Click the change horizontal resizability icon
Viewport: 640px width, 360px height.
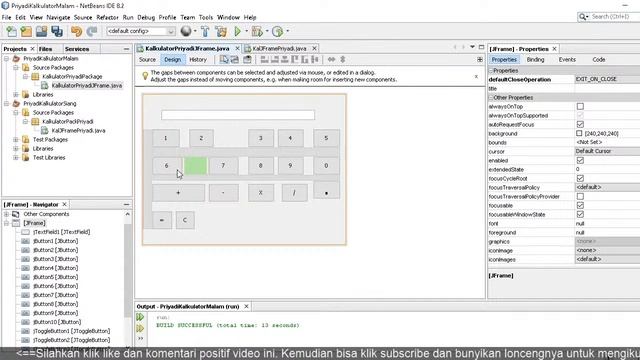click(x=331, y=60)
